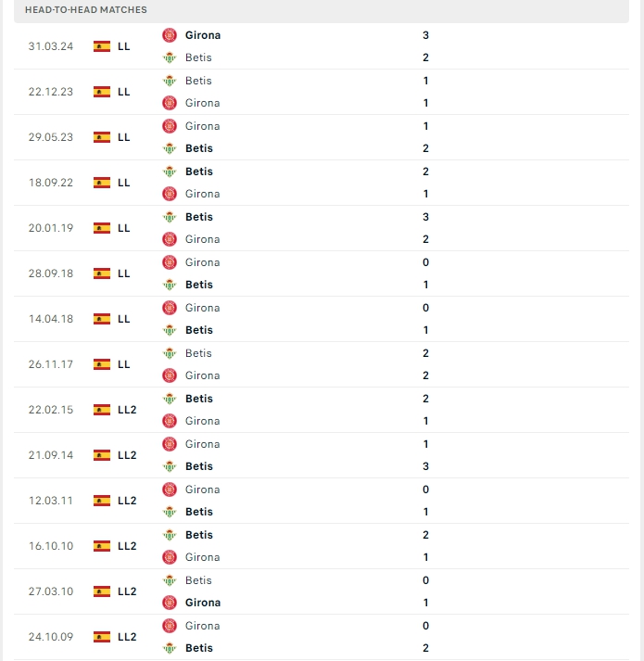Screen dimensions: 644x661
Task: Click Spain flag on 24.10.09 row
Action: click(102, 637)
